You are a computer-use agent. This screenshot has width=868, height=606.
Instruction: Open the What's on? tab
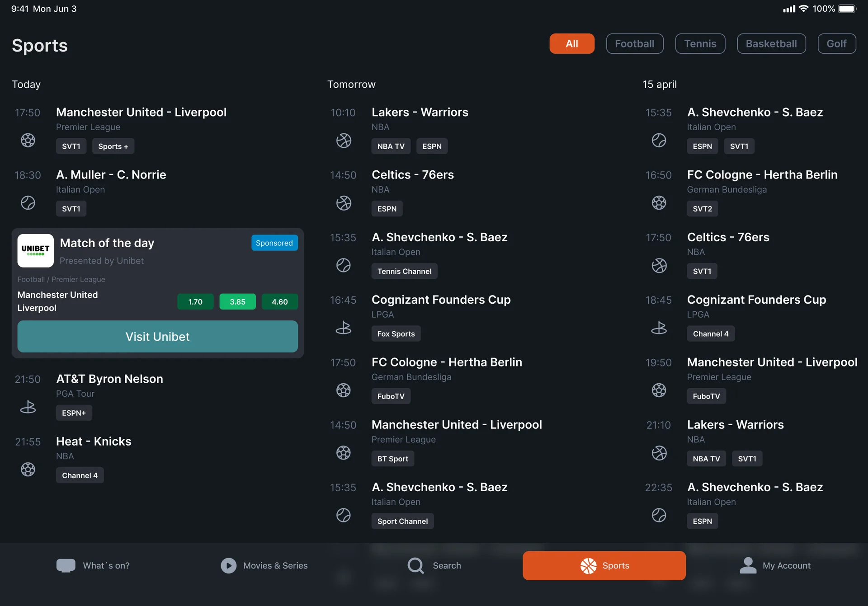[93, 565]
